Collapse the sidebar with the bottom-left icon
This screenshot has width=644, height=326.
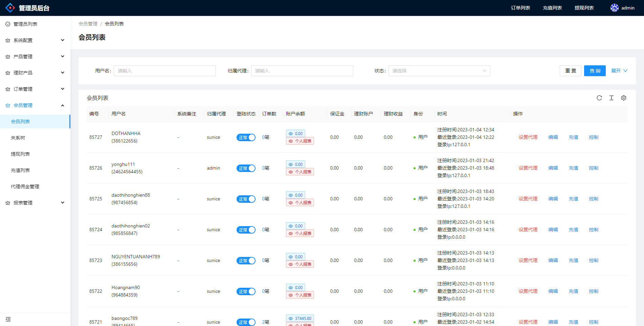[x=8, y=319]
